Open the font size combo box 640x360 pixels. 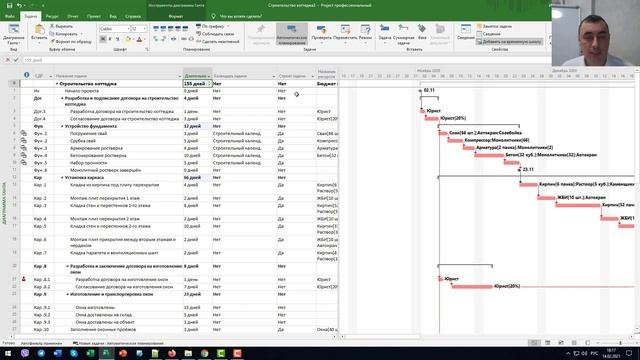[138, 29]
